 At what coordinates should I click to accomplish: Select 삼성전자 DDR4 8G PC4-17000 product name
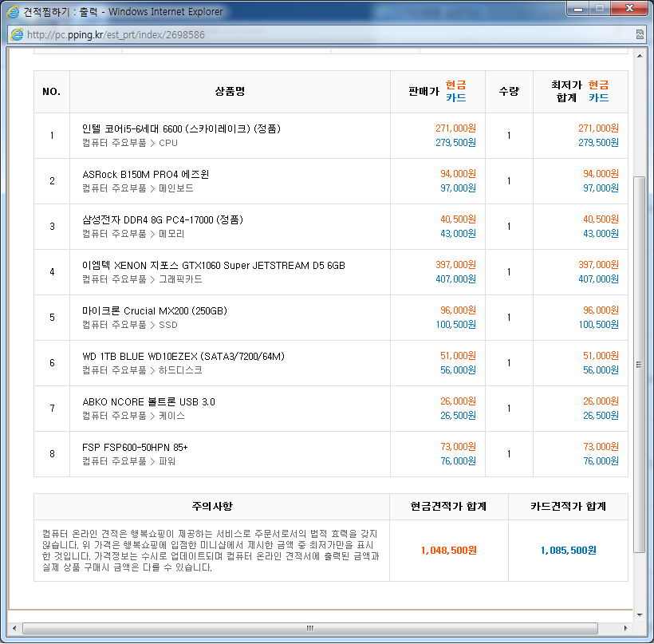point(162,219)
